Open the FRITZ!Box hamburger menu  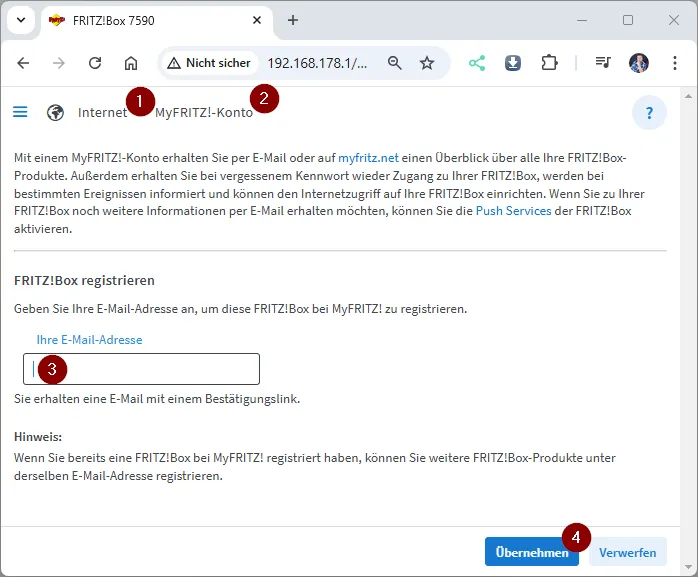click(x=20, y=112)
